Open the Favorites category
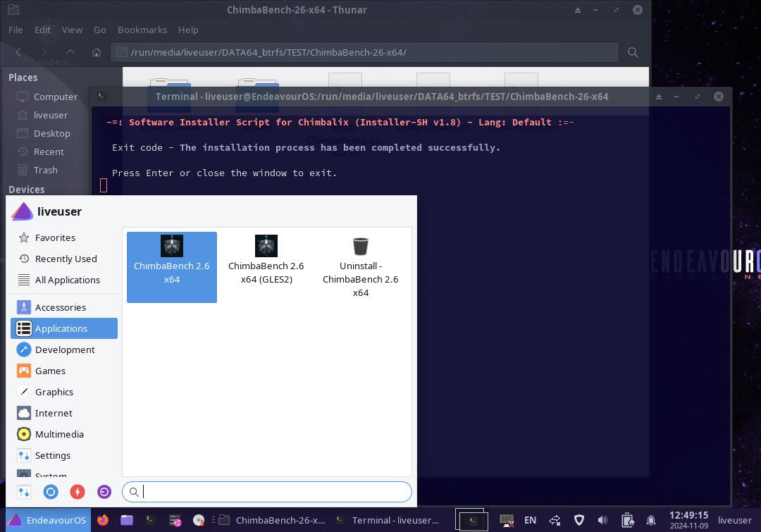Image resolution: width=761 pixels, height=532 pixels. click(x=64, y=237)
